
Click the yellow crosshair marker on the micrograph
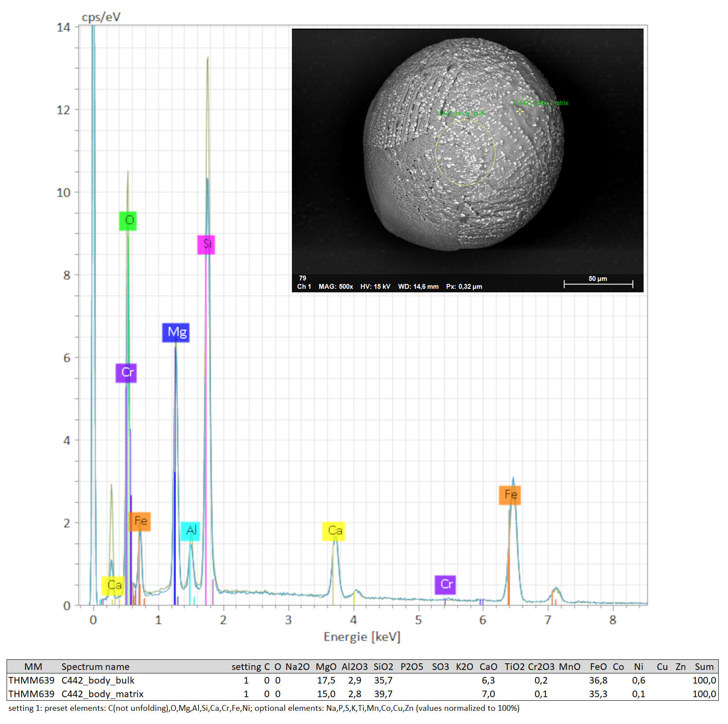(520, 112)
